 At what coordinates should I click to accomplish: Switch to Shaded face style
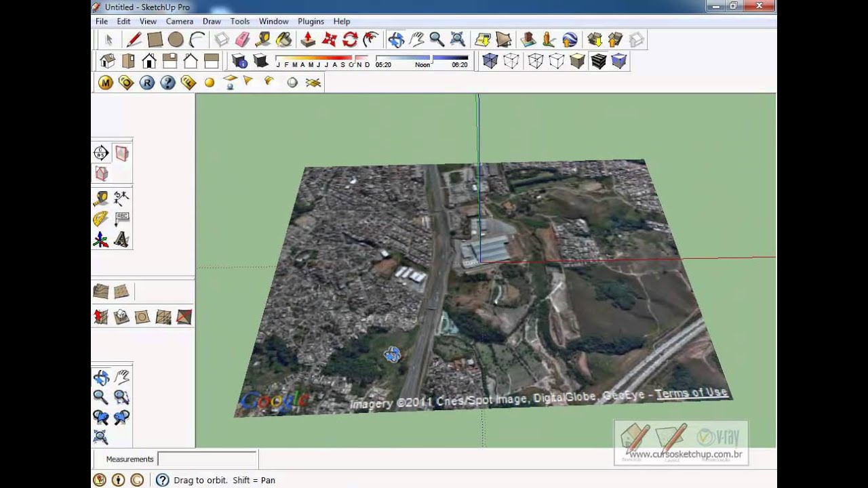(x=577, y=62)
